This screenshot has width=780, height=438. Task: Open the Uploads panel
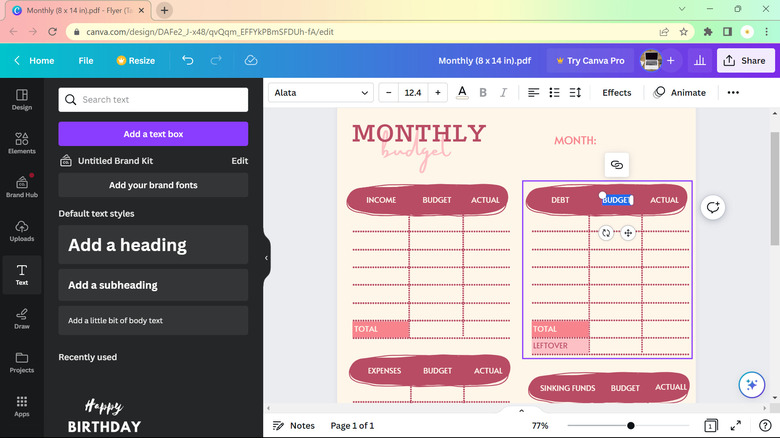click(x=21, y=230)
